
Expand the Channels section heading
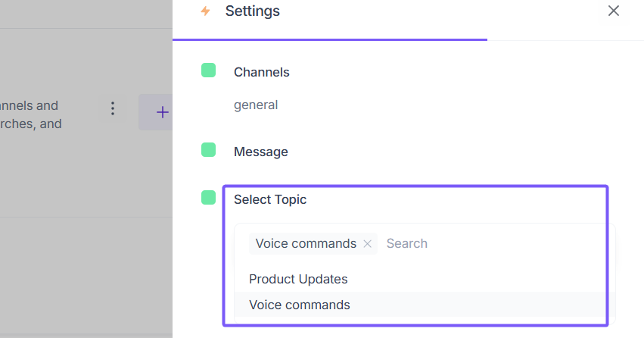coord(261,72)
